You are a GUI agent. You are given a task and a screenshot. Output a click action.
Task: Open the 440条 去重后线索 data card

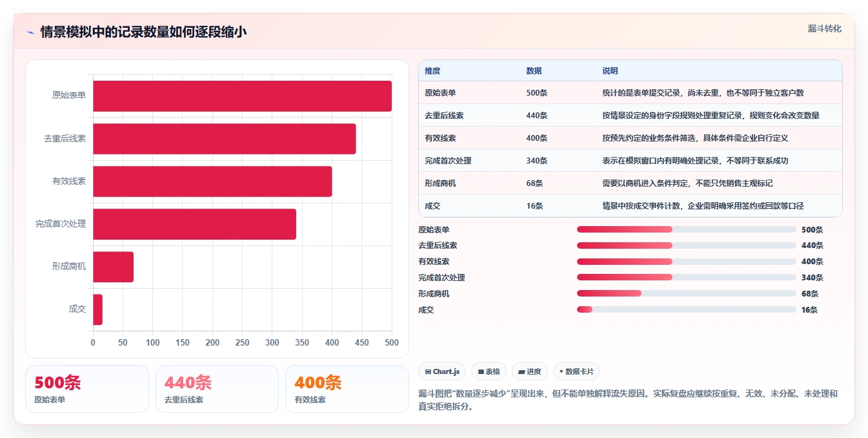click(x=217, y=389)
